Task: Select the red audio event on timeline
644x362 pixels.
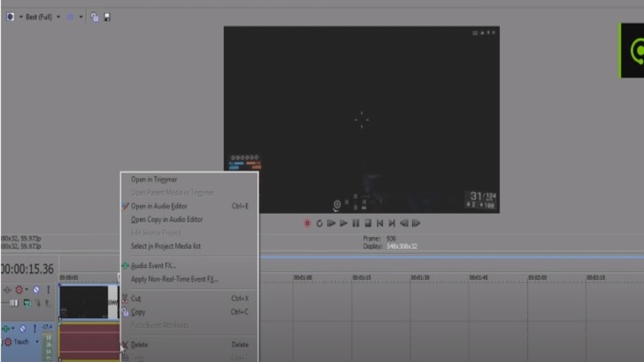Action: coord(89,342)
